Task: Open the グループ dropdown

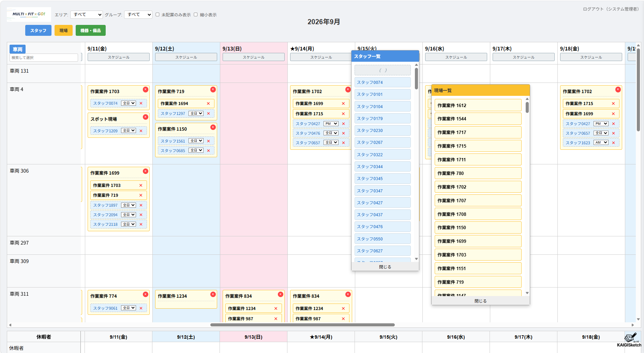Action: (x=138, y=15)
